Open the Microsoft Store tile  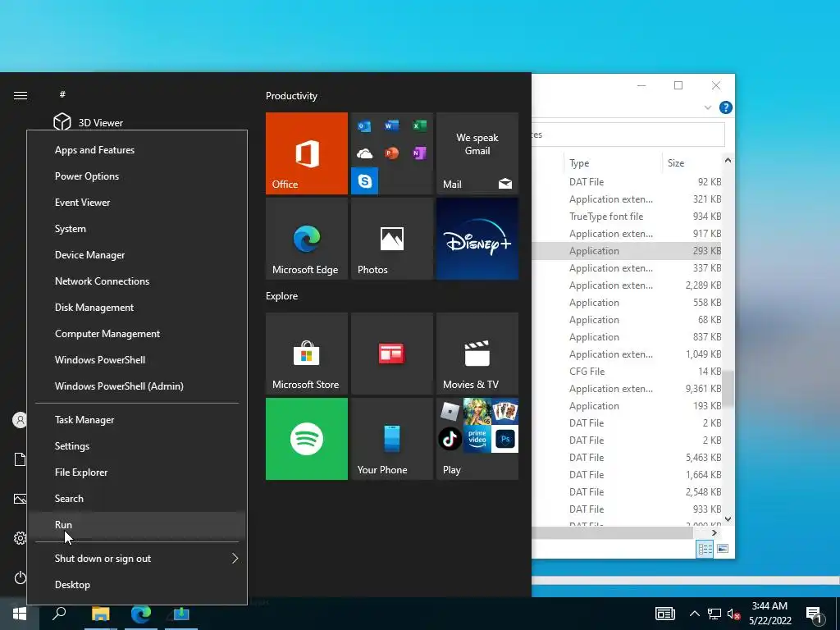[x=307, y=354]
